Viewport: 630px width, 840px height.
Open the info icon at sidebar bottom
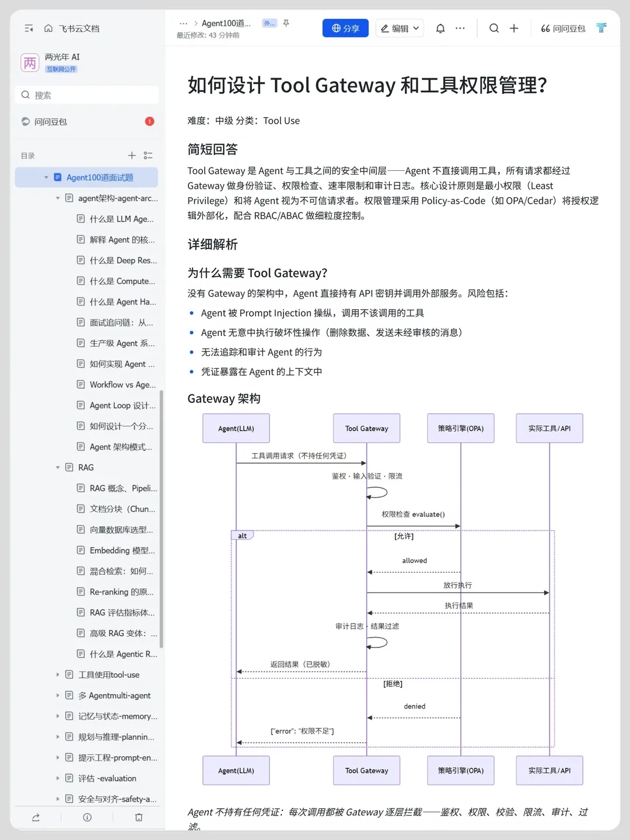(87, 817)
